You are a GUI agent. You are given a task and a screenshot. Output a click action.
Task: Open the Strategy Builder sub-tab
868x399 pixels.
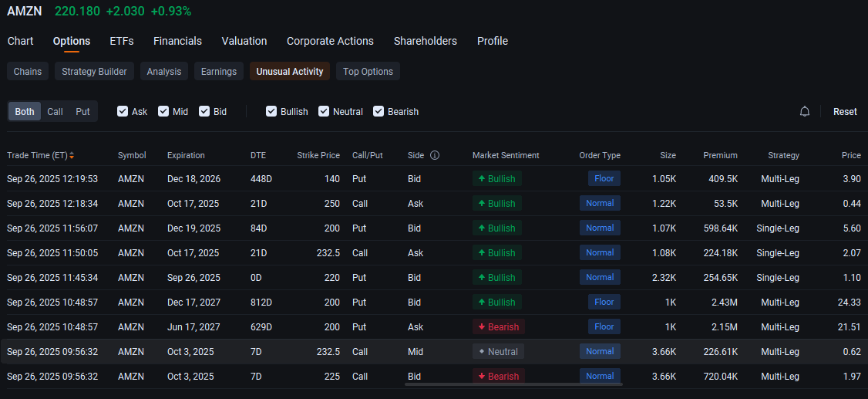point(94,72)
